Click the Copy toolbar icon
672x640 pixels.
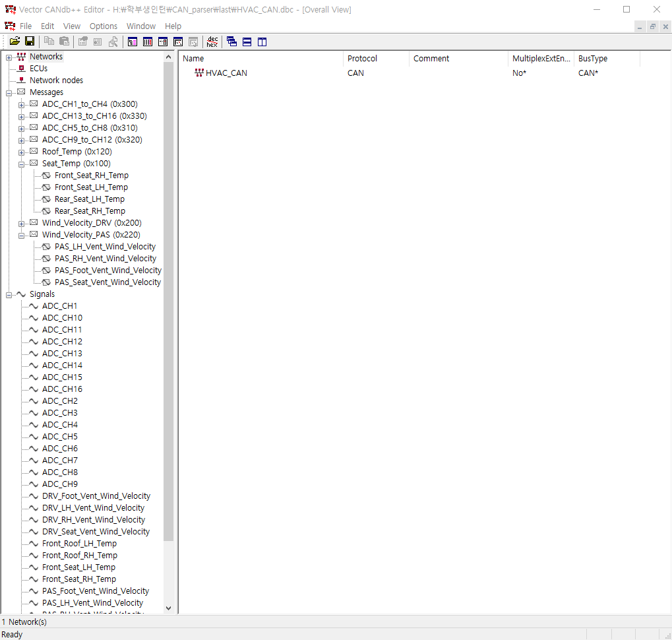[49, 42]
